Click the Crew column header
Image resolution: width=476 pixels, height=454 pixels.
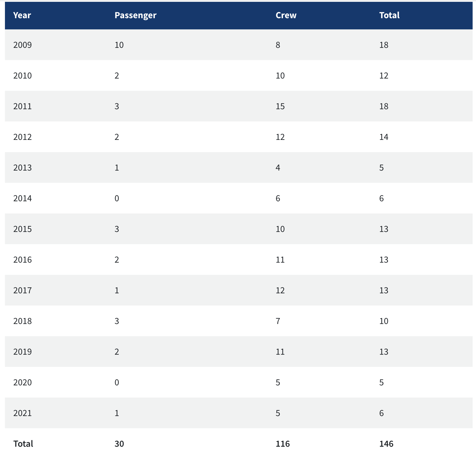[286, 15]
